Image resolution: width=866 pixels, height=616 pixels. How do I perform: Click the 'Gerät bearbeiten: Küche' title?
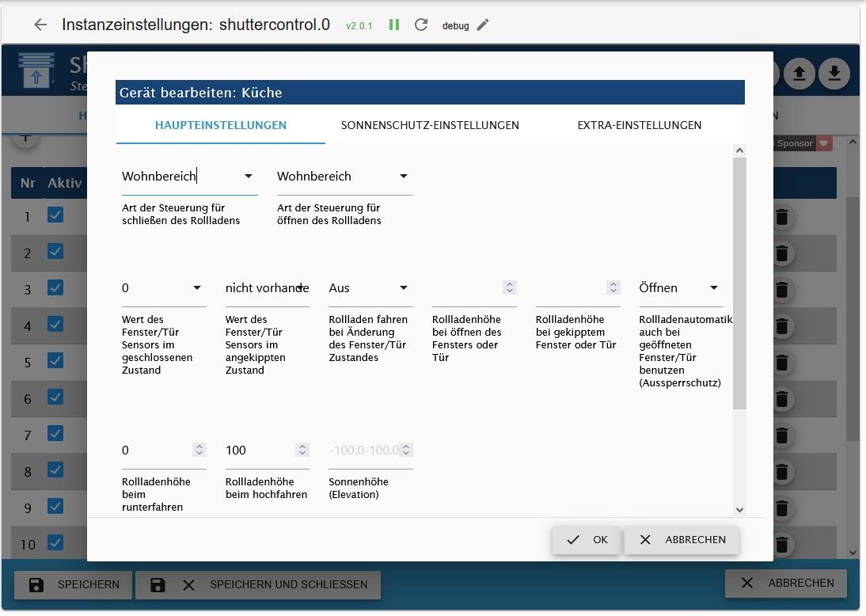pos(200,93)
